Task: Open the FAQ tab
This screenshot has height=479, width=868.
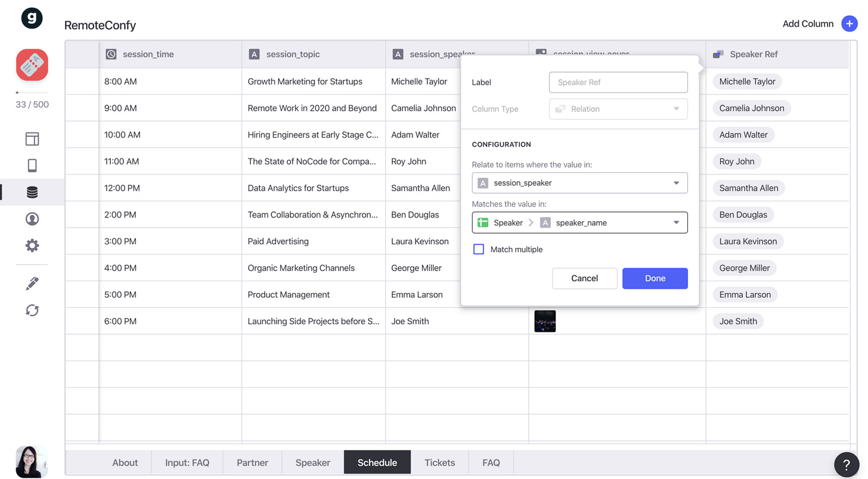Action: (x=491, y=462)
